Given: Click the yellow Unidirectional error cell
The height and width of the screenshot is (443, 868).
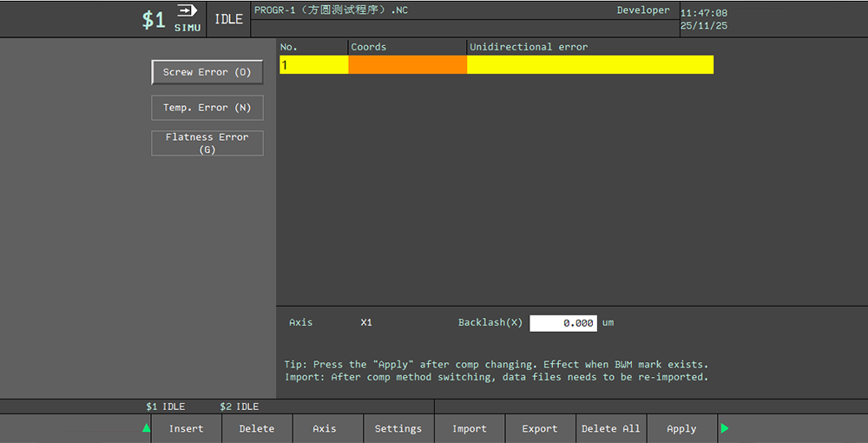Looking at the screenshot, I should click(x=590, y=65).
